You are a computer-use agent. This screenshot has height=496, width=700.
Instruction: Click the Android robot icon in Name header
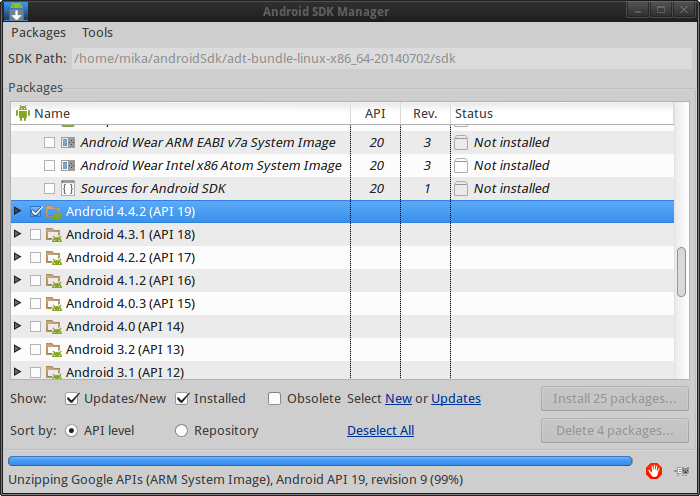point(23,114)
